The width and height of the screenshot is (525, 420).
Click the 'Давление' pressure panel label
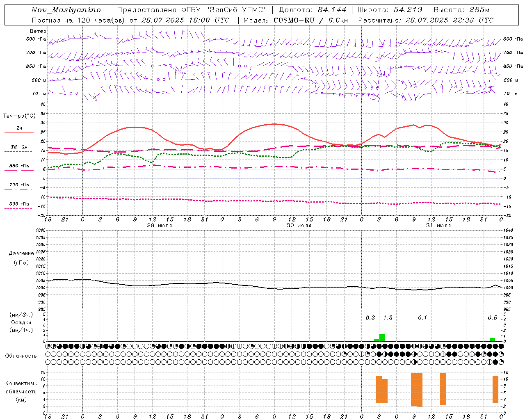click(21, 253)
